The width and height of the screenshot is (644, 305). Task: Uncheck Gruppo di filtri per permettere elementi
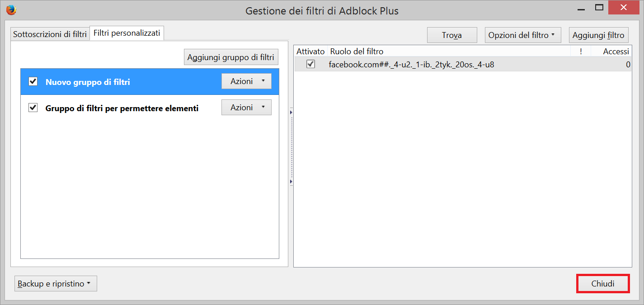(x=33, y=108)
